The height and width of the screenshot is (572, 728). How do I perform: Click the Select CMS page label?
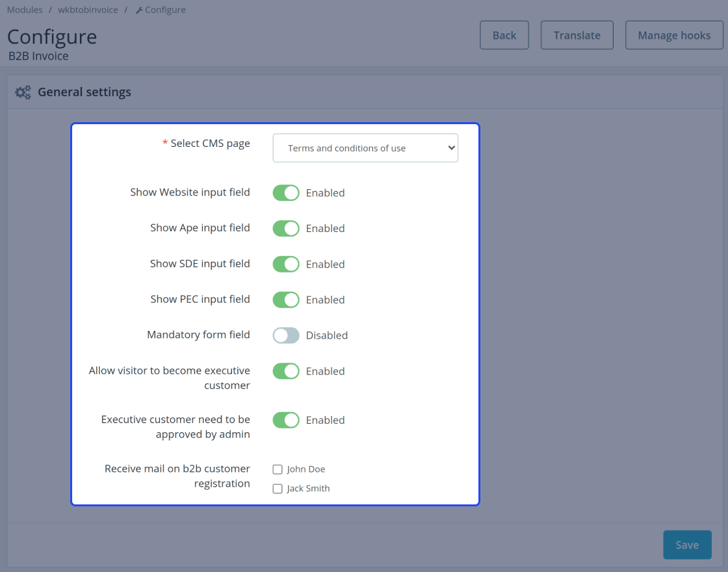(211, 144)
